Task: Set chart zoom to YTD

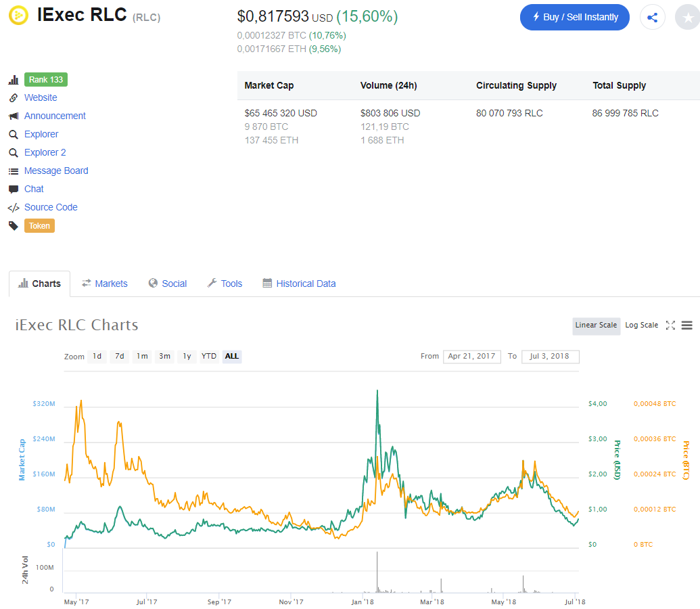Action: [209, 357]
